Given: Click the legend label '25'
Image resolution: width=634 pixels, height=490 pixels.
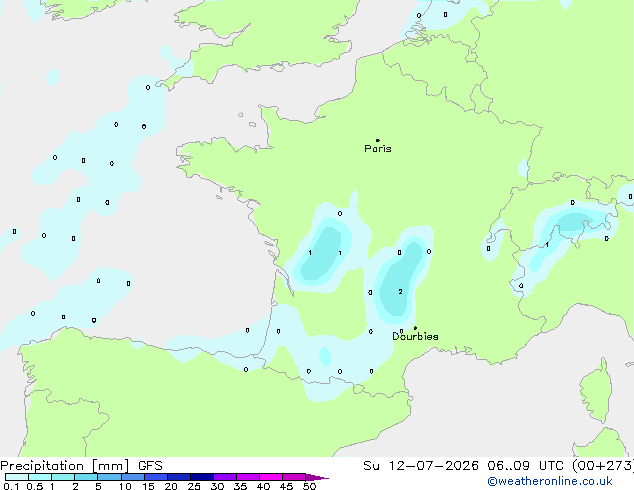Looking at the screenshot, I should [x=194, y=486].
